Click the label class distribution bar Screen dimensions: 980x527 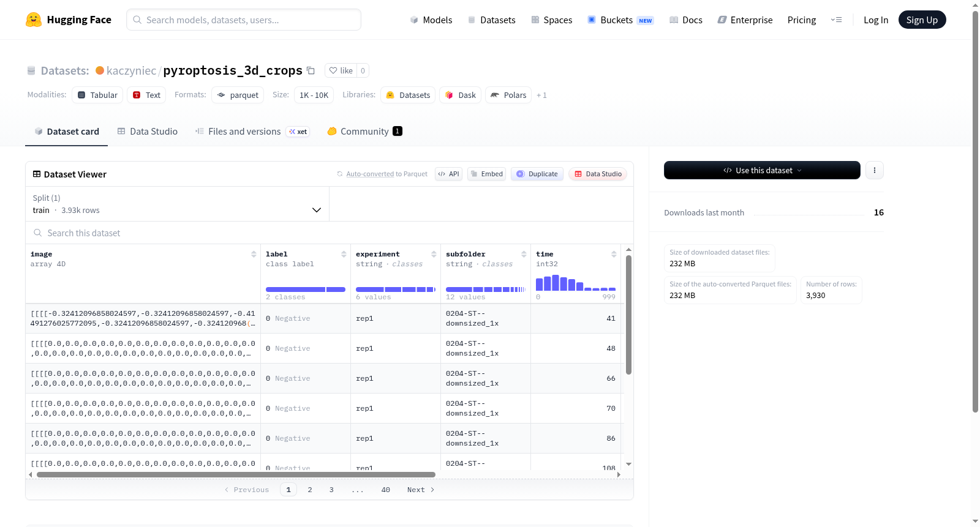point(306,290)
